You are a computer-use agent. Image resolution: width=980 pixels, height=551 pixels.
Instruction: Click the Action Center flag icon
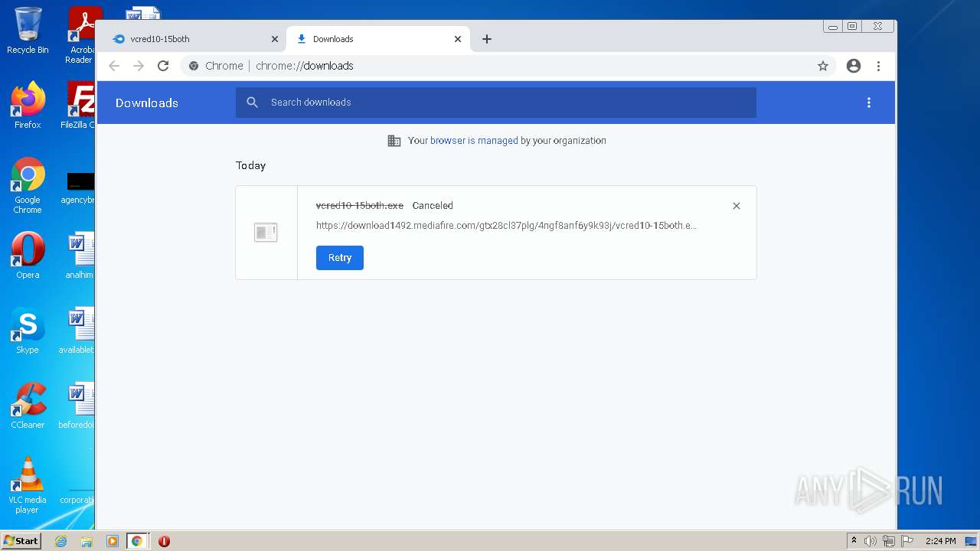[x=906, y=541]
